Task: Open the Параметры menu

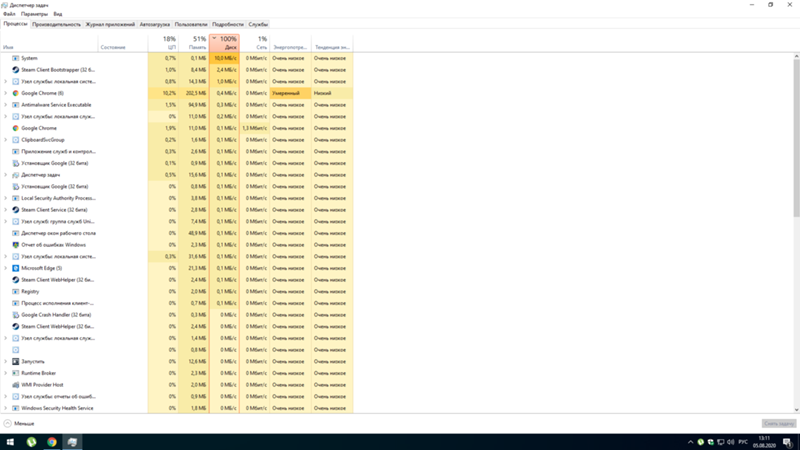Action: click(34, 14)
